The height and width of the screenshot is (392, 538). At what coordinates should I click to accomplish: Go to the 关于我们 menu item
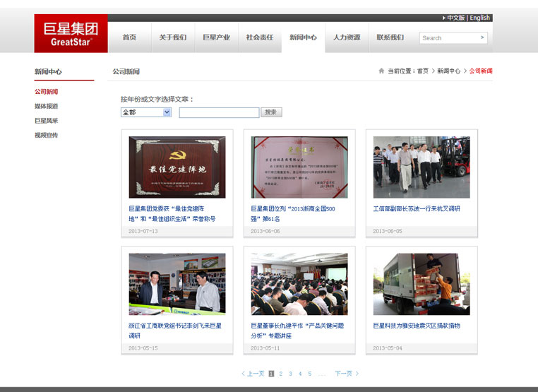172,37
